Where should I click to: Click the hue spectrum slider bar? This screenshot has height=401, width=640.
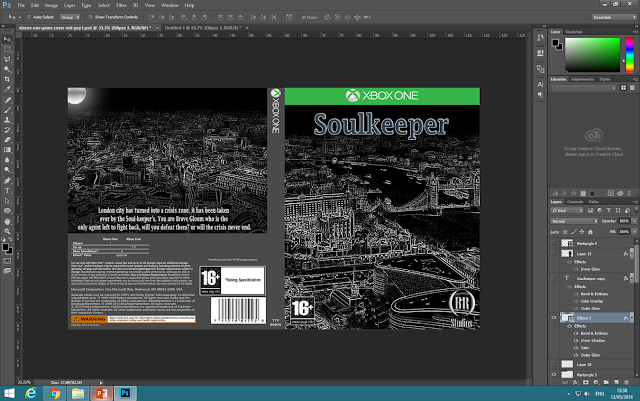(630, 55)
